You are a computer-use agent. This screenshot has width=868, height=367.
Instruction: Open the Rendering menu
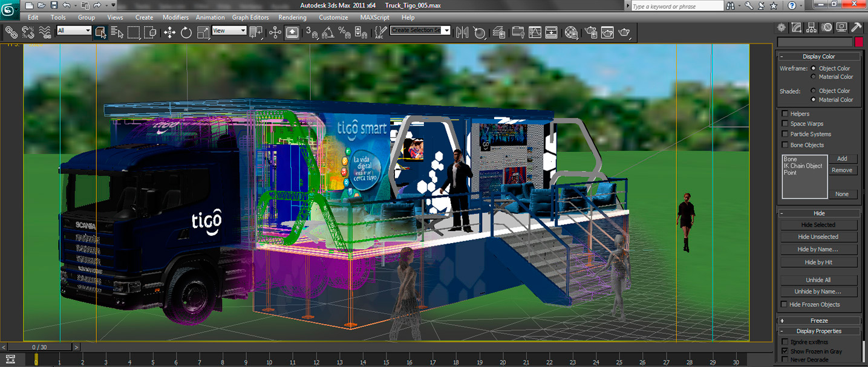point(292,18)
